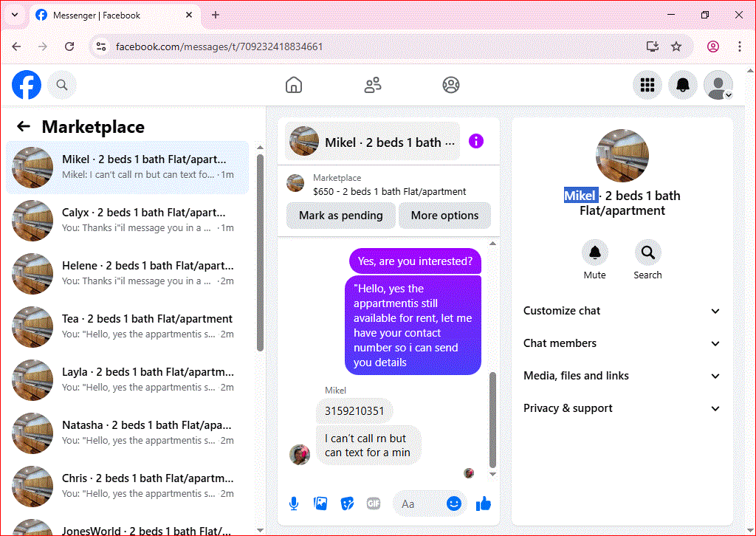Open the Natasha conversation
Screen dimensions: 756x536
click(128, 433)
